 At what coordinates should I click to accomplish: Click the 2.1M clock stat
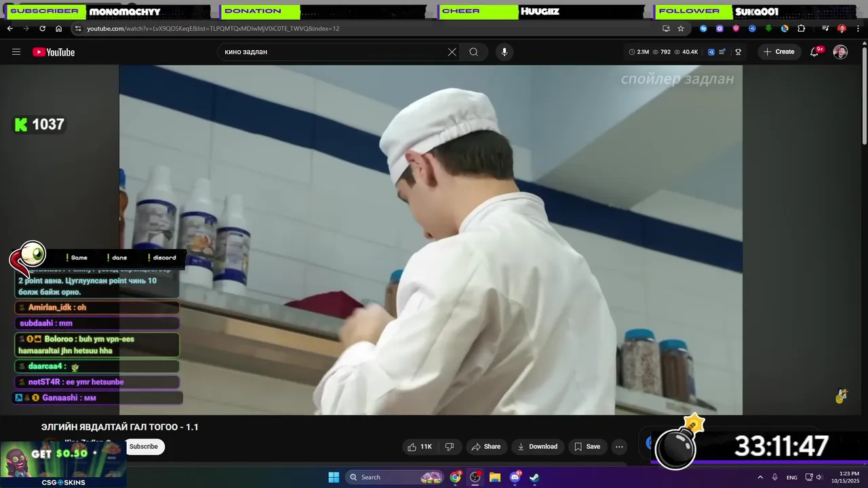pos(639,52)
